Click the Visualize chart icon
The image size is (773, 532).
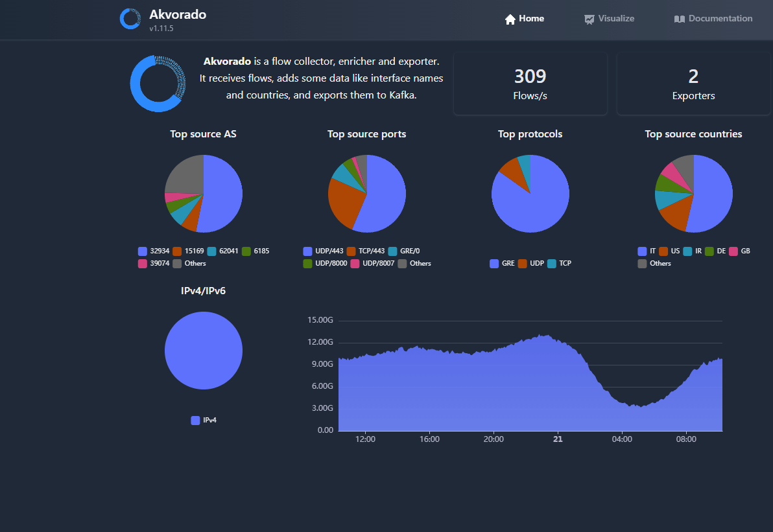589,19
